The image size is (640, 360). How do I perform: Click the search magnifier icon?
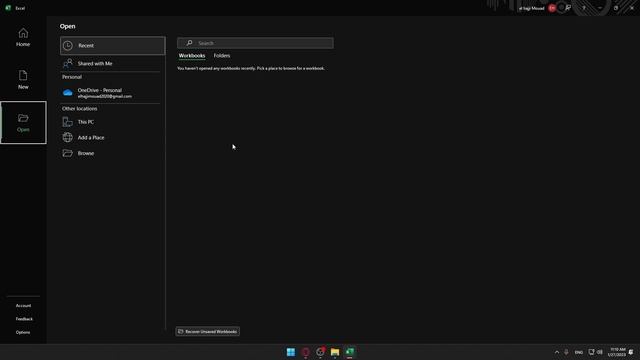tap(189, 43)
